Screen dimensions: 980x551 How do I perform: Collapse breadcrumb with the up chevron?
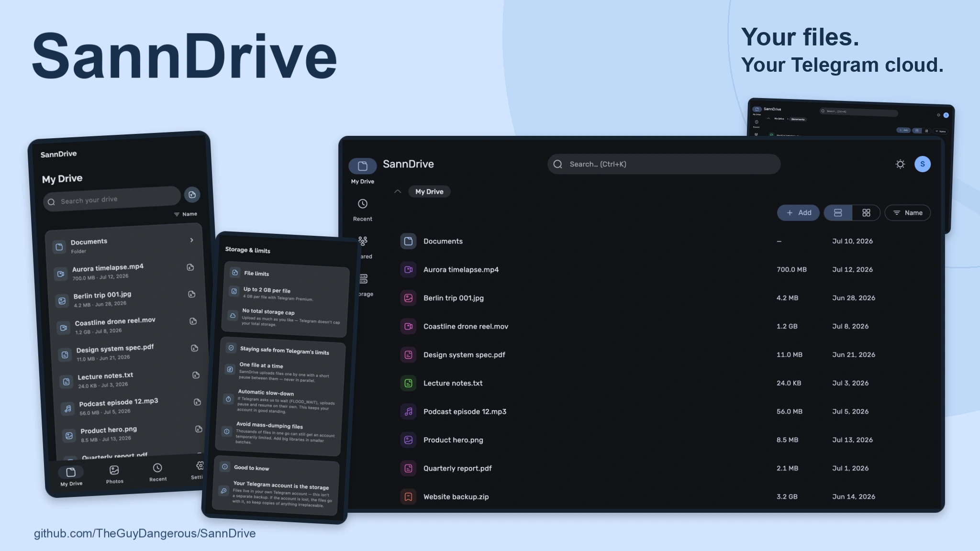(x=397, y=191)
